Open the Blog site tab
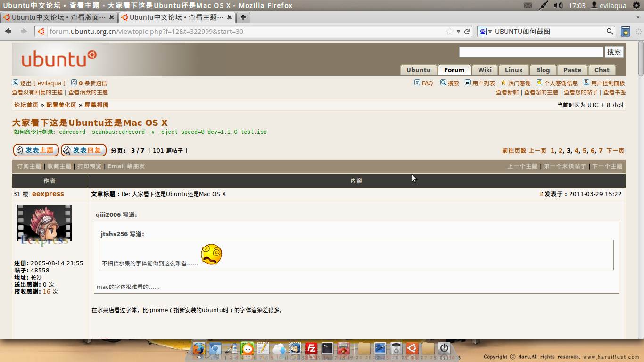The height and width of the screenshot is (362, 644). coord(543,70)
